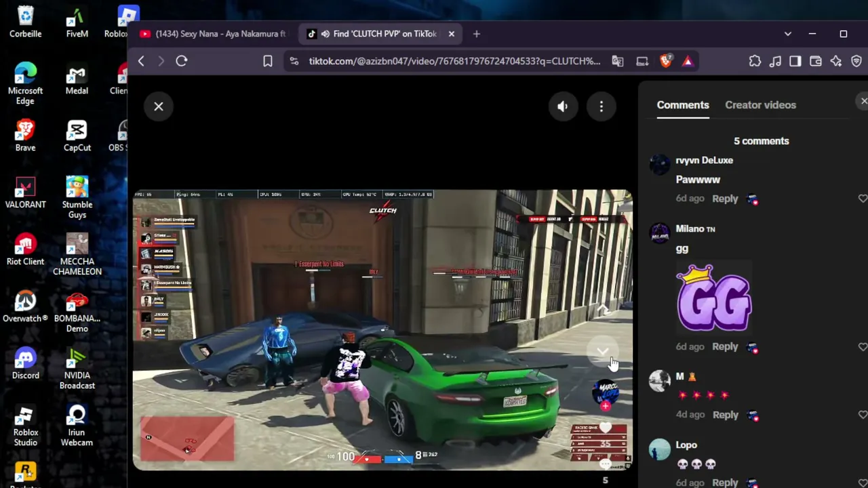Open a new browser tab

pos(476,34)
